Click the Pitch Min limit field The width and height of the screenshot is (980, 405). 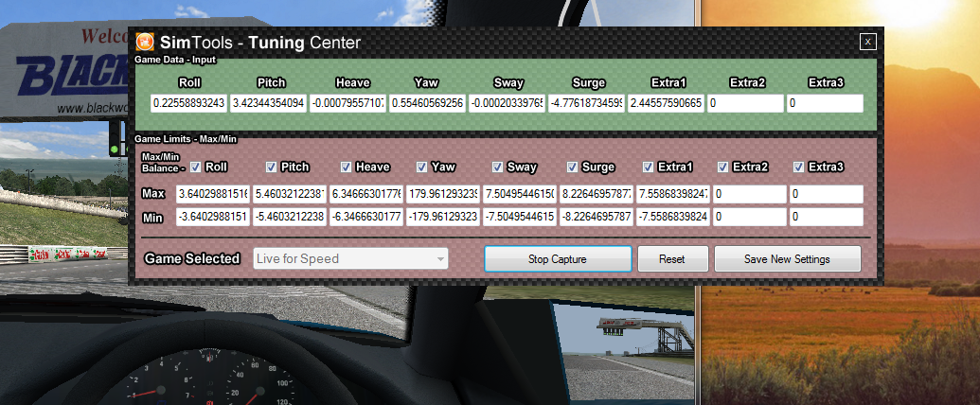coord(290,218)
